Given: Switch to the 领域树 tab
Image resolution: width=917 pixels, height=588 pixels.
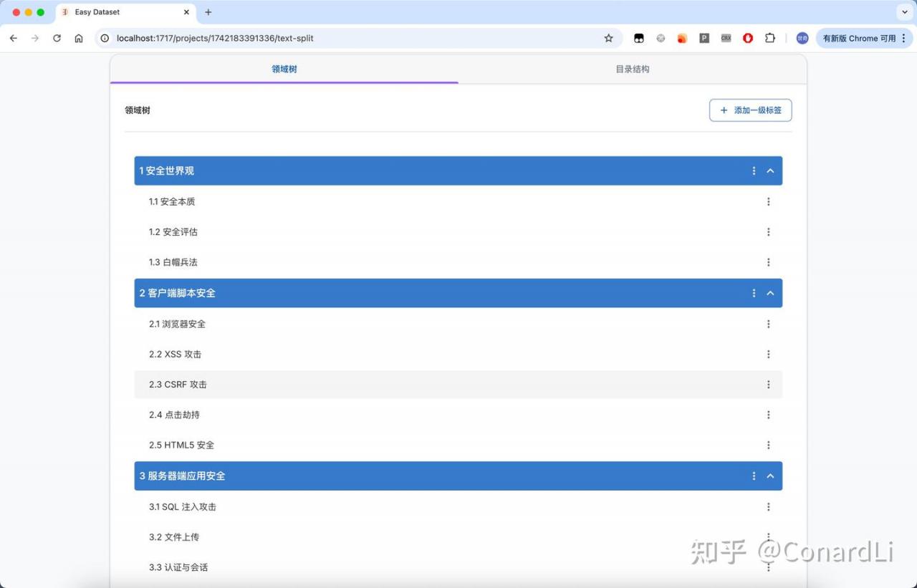Looking at the screenshot, I should tap(284, 69).
